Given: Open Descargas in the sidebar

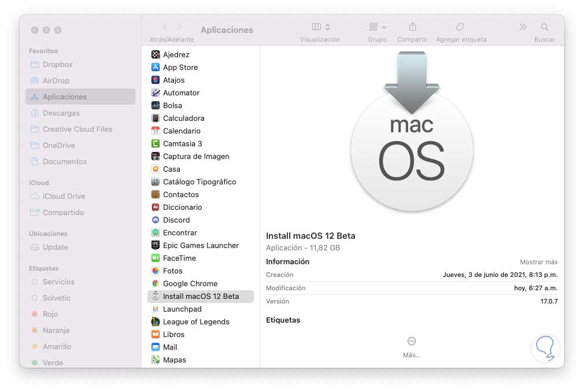Looking at the screenshot, I should (x=80, y=113).
